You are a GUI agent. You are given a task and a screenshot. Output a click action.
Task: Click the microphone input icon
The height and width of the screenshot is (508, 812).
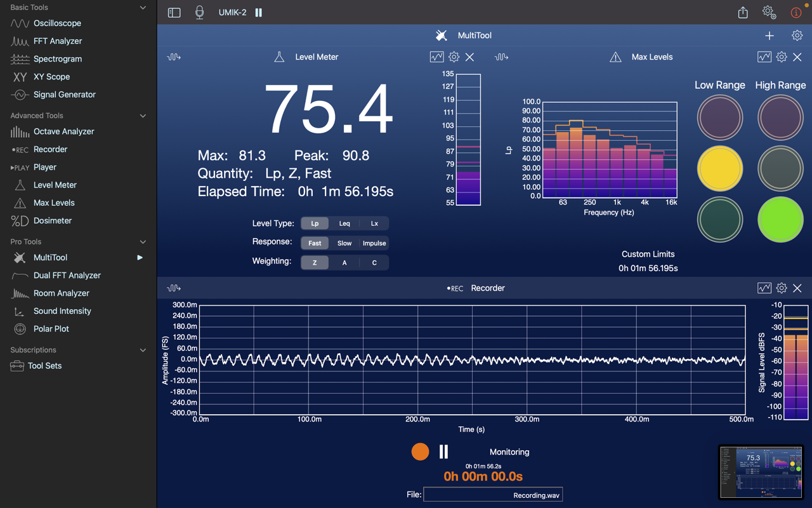[199, 13]
